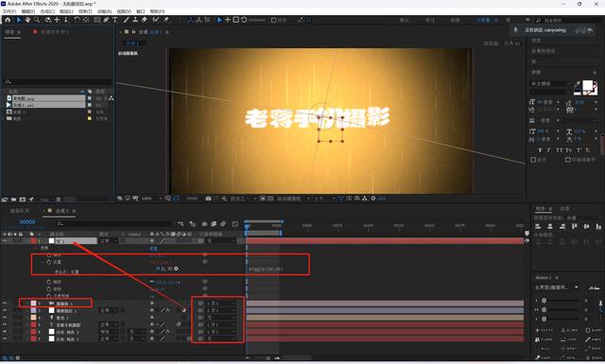This screenshot has height=364, width=605.
Task: Select the Brush tool
Action: pos(126,20)
